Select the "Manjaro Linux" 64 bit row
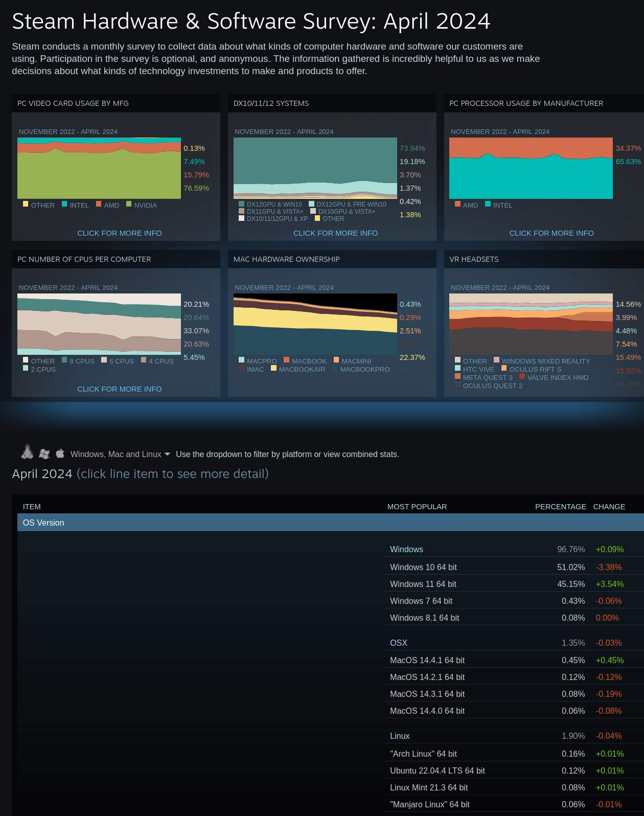644x816 pixels. click(x=514, y=804)
